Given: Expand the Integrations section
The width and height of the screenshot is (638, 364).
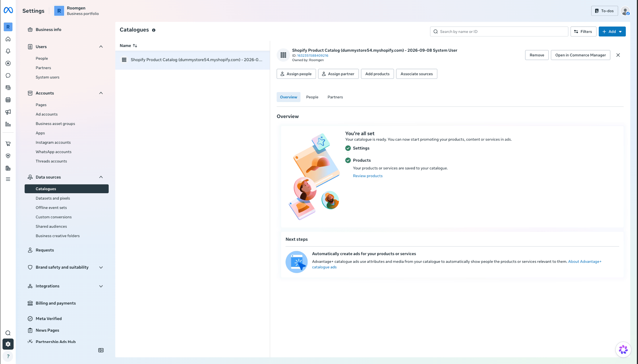Looking at the screenshot, I should (x=101, y=286).
